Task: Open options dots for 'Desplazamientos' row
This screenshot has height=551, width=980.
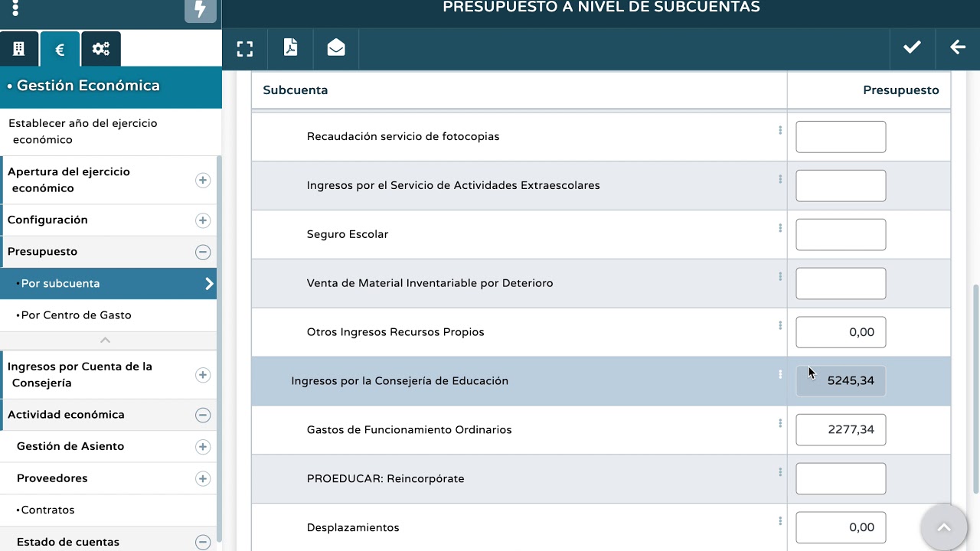Action: 780,521
